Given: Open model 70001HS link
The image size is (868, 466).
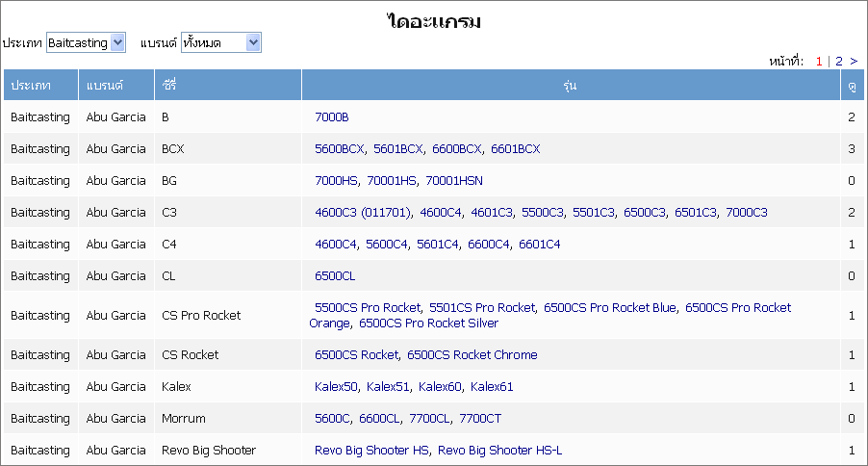Looking at the screenshot, I should click(392, 181).
